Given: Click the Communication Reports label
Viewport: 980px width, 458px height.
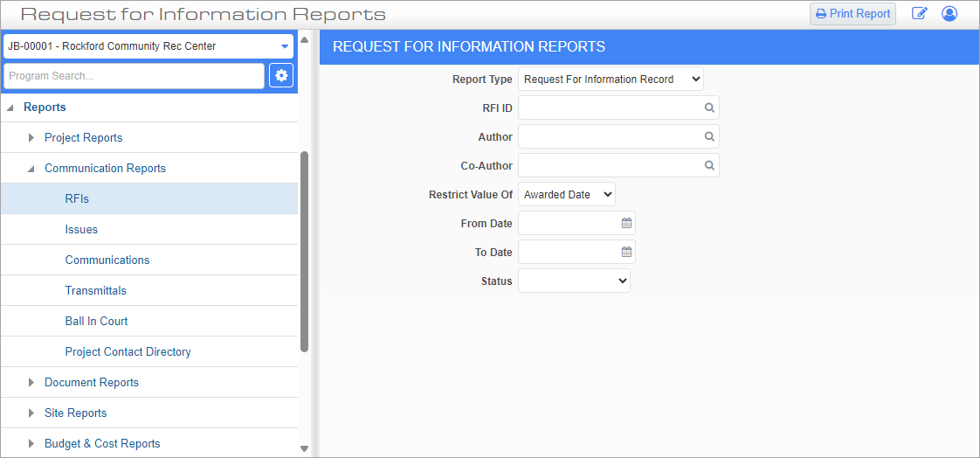Looking at the screenshot, I should pos(105,169).
